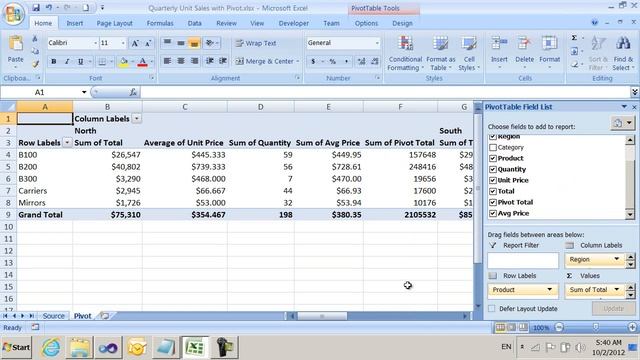Click Increase Decimal icon
Screen dimensions: 640x360
362,62
